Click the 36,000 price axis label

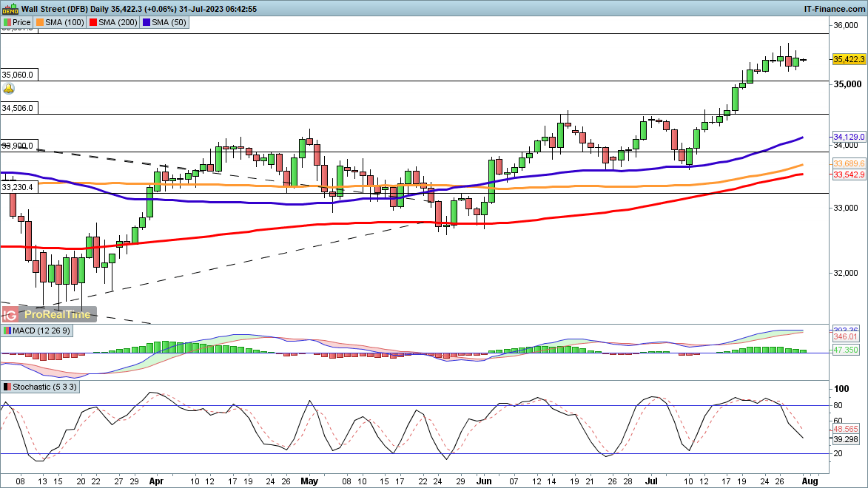point(846,25)
